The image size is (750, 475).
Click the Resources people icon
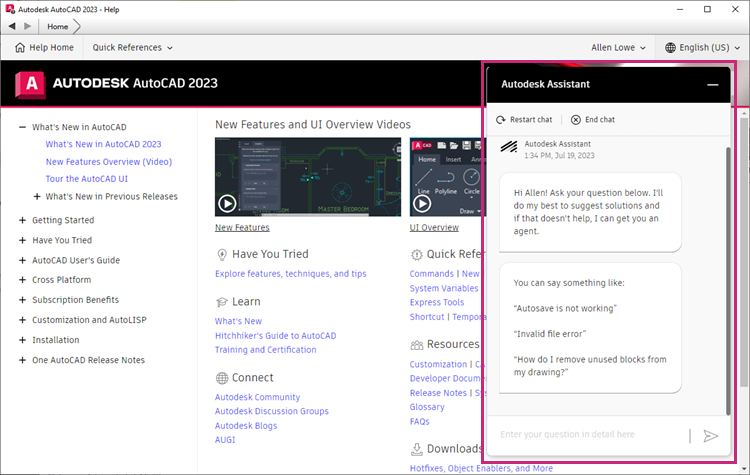(417, 345)
